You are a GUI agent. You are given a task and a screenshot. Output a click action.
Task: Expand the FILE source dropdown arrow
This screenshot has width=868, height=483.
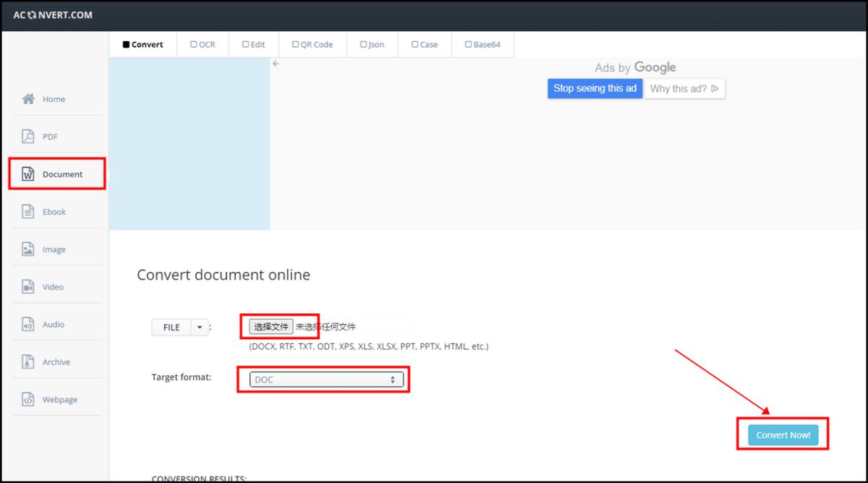pyautogui.click(x=200, y=328)
